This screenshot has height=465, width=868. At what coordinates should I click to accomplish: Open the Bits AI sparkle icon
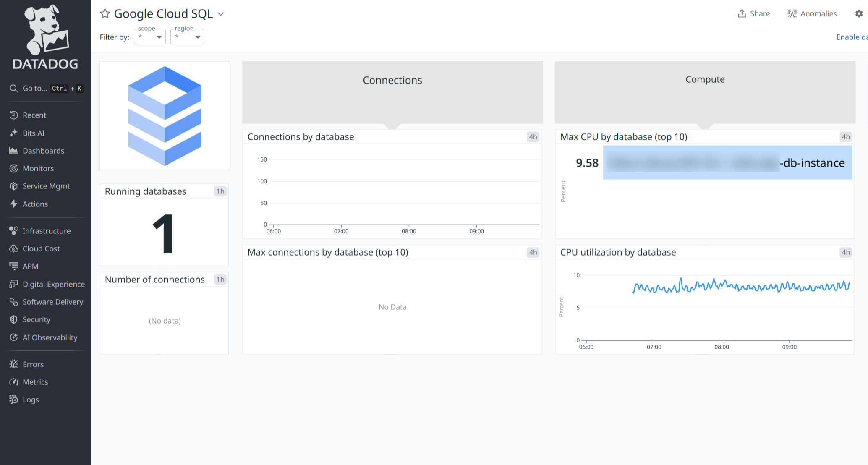click(14, 133)
